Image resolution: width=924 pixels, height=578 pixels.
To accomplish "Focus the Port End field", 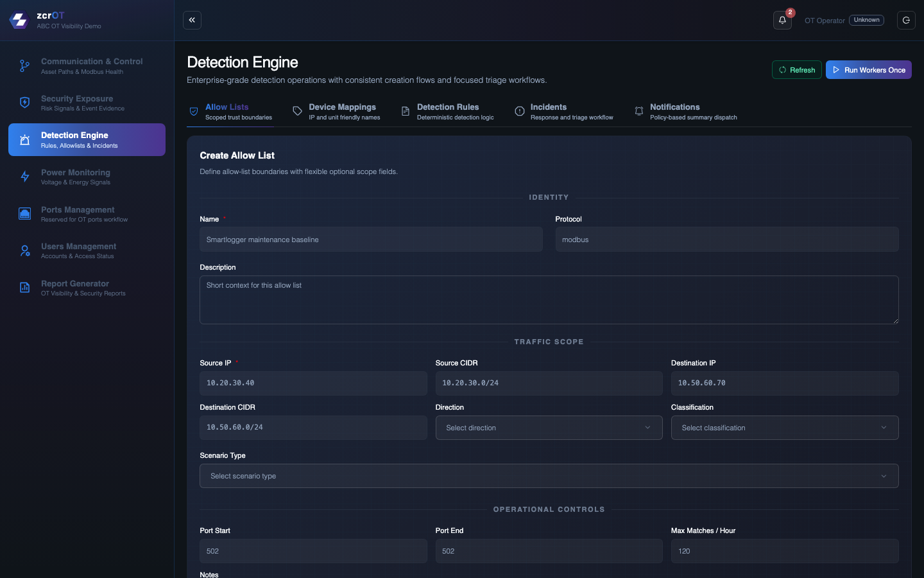I will (x=549, y=551).
